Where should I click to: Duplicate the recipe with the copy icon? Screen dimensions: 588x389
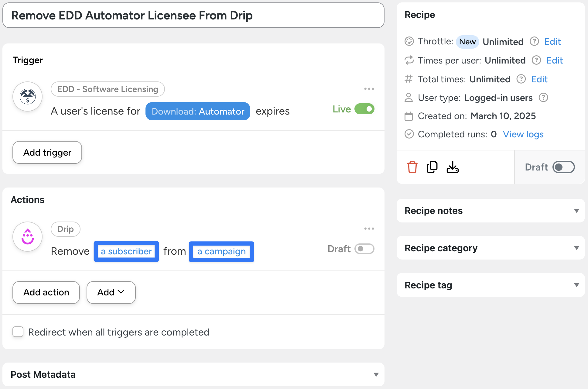coord(432,167)
